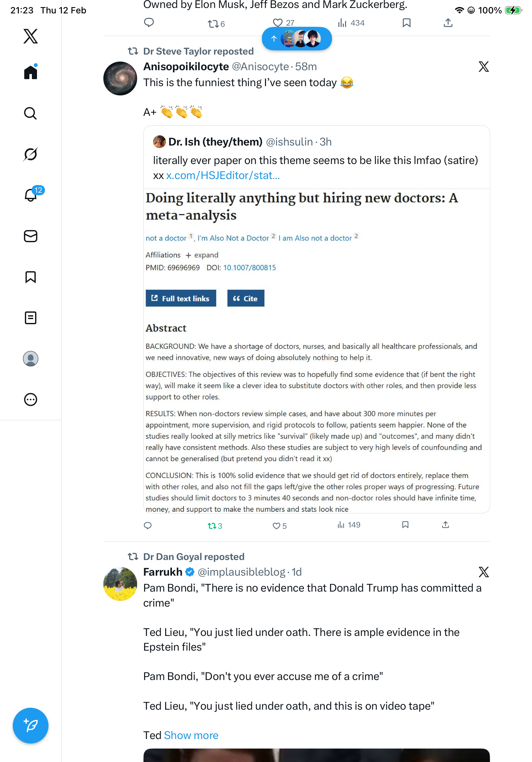This screenshot has width=532, height=762.
Task: Go to the Home tab
Action: 31,72
